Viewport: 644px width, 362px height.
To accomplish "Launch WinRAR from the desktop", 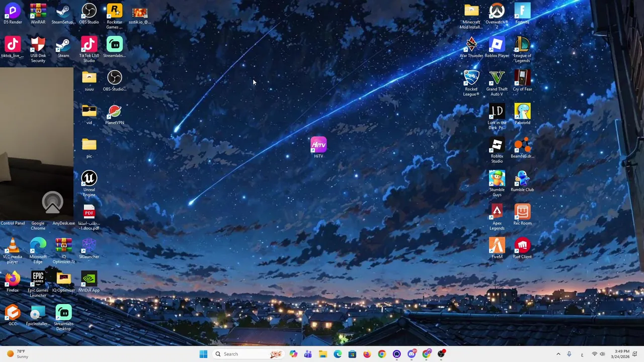I will click(x=38, y=15).
